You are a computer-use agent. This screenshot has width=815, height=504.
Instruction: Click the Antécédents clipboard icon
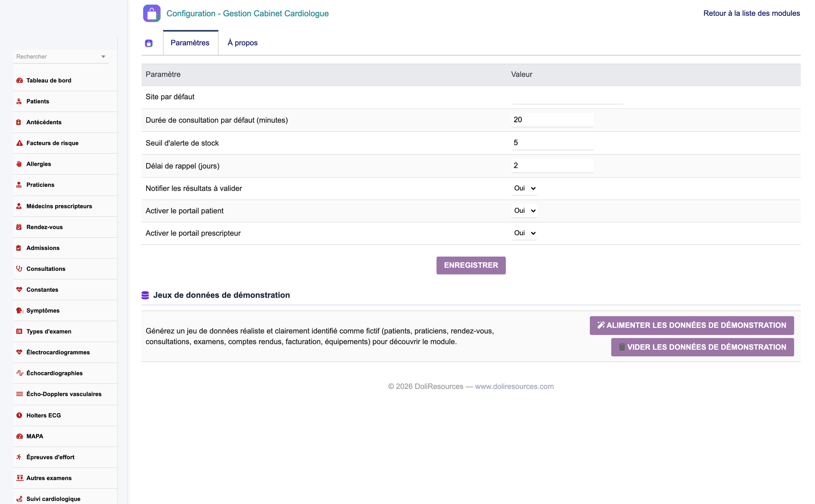[x=19, y=122]
